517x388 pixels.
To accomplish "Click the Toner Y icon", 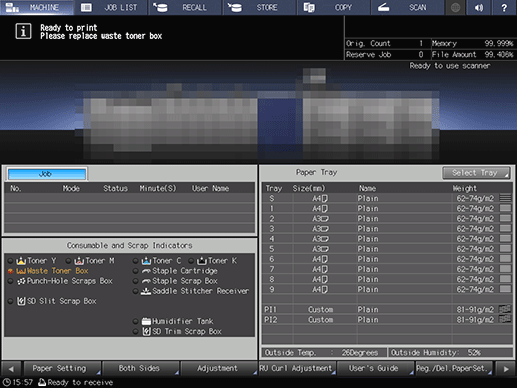I will pyautogui.click(x=21, y=261).
